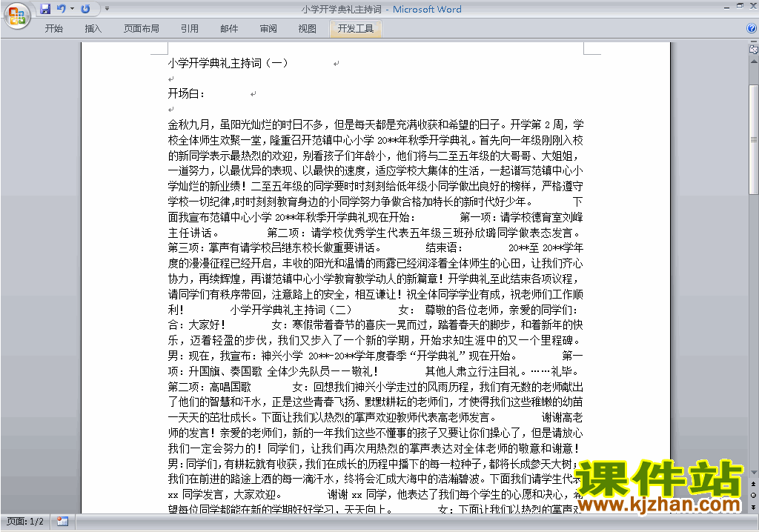This screenshot has width=759, height=532.
Task: Click the vertical scrollbar thumb
Action: click(754, 140)
